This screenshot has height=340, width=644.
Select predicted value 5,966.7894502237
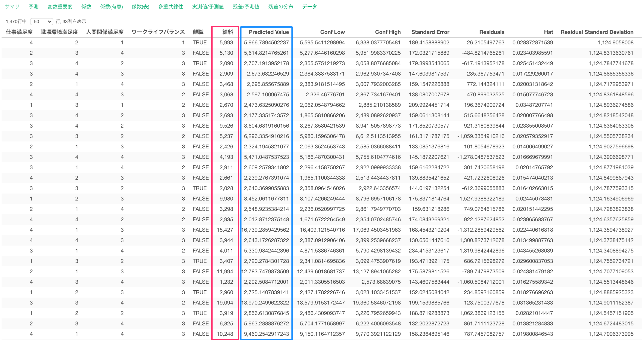click(266, 42)
